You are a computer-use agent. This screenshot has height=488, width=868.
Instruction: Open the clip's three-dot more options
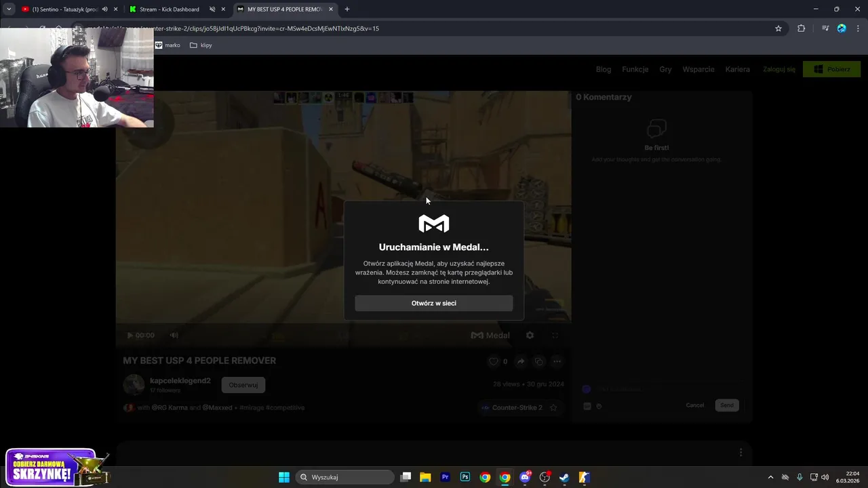click(x=557, y=361)
